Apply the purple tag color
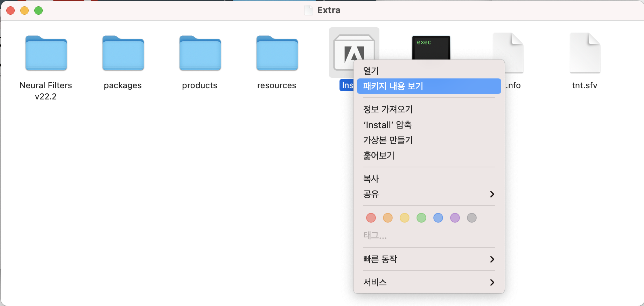This screenshot has height=306, width=644. [x=455, y=218]
